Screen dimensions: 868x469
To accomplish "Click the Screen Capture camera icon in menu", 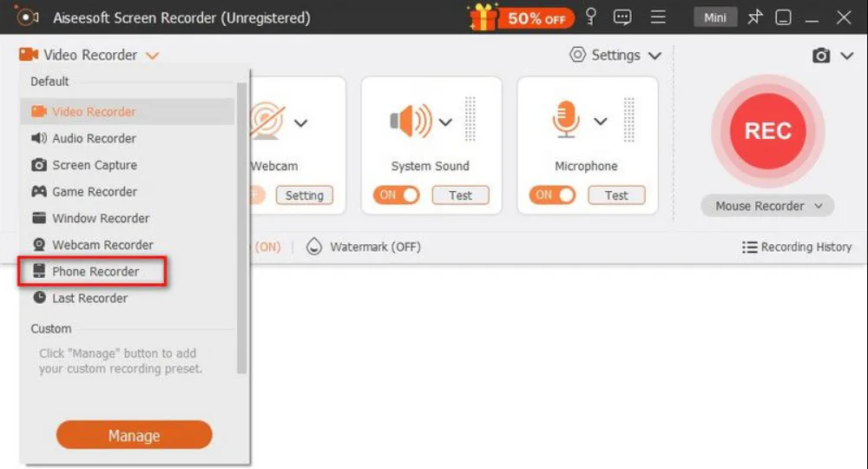I will [x=39, y=165].
